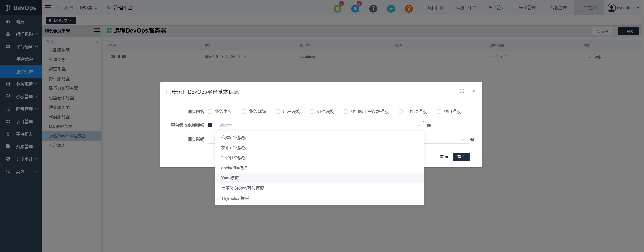Viewport: 644px width, 252px height.
Task: Open the blue bell notifications icon
Action: 355,9
